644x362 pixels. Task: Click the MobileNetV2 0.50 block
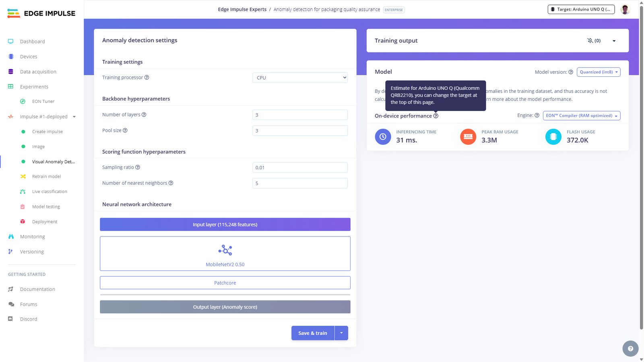(x=225, y=253)
